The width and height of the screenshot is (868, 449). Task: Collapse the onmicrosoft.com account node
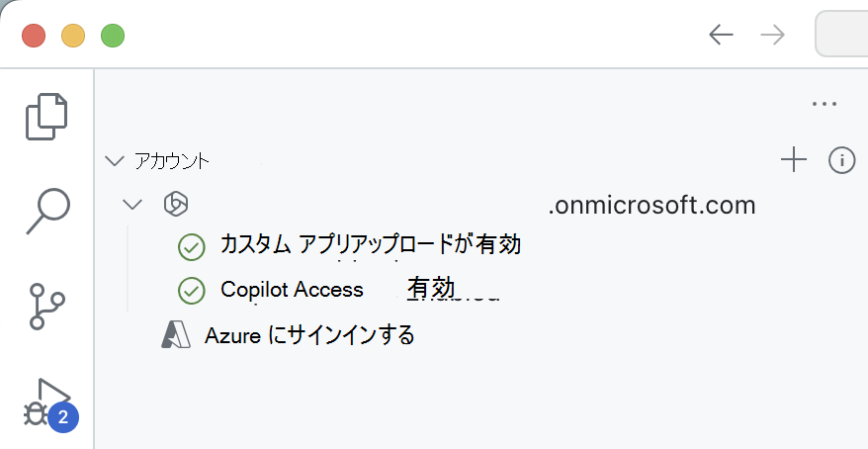[x=132, y=205]
